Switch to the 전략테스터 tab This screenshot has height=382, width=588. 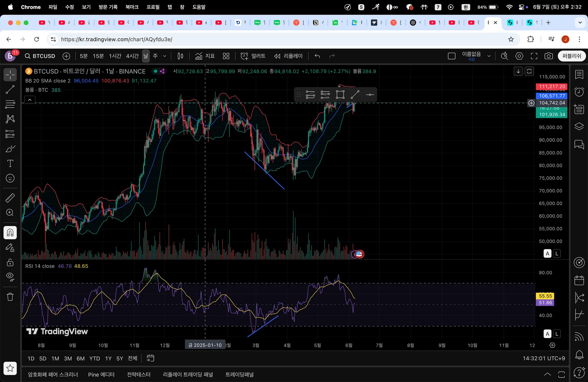click(139, 375)
